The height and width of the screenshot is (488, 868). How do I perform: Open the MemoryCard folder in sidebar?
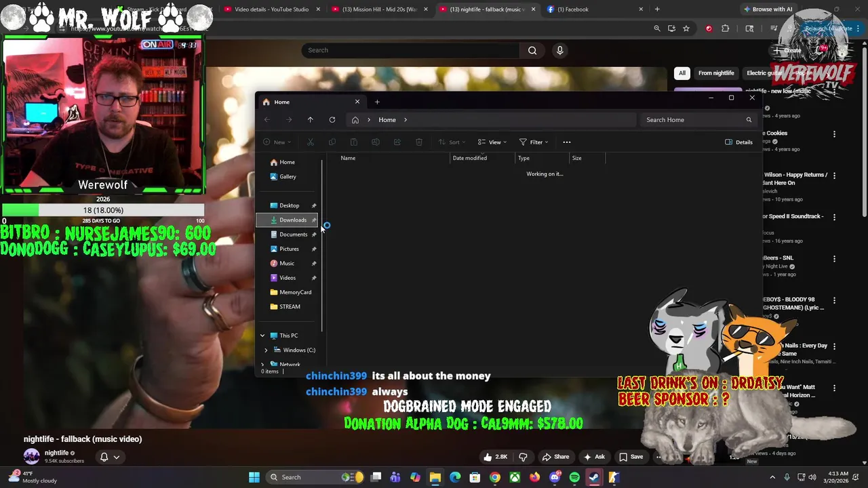tap(287, 292)
